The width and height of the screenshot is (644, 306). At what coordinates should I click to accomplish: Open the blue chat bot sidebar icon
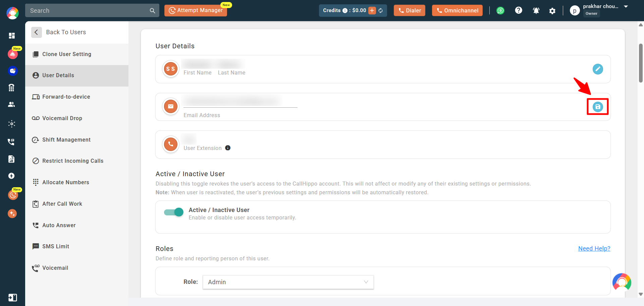click(12, 71)
